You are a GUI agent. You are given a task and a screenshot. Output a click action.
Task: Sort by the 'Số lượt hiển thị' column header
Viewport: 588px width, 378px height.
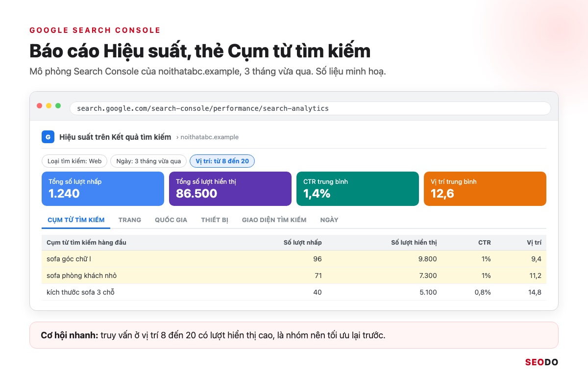coord(414,242)
